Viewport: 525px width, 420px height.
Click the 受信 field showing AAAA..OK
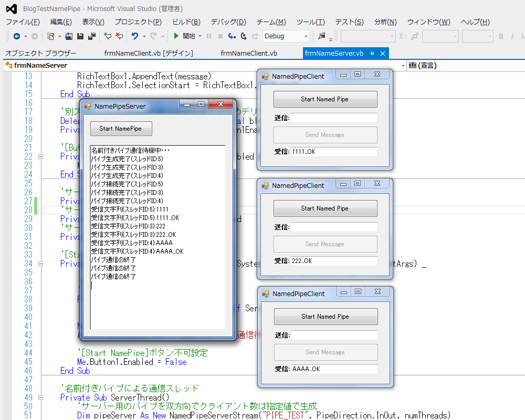click(x=335, y=369)
